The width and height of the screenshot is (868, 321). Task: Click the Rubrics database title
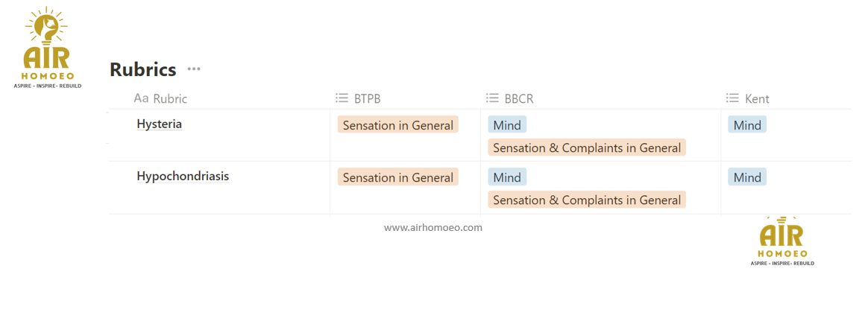tap(143, 70)
